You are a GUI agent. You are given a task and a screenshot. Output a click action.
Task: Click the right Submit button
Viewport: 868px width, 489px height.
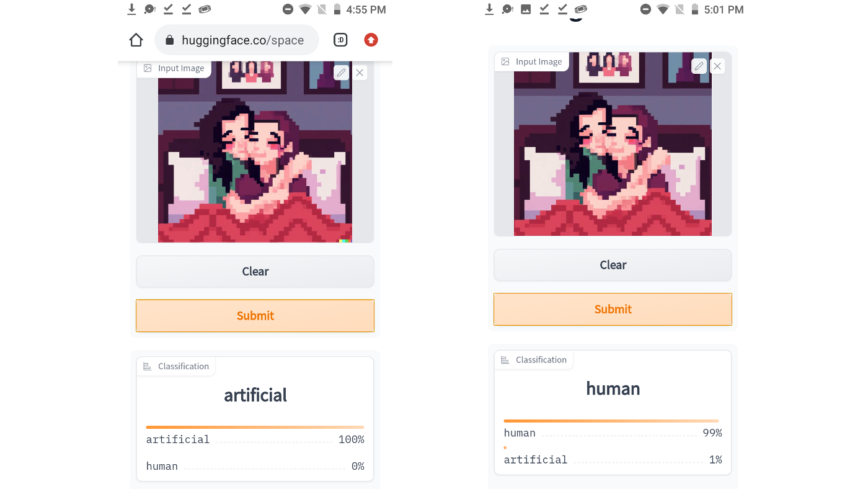pyautogui.click(x=613, y=309)
